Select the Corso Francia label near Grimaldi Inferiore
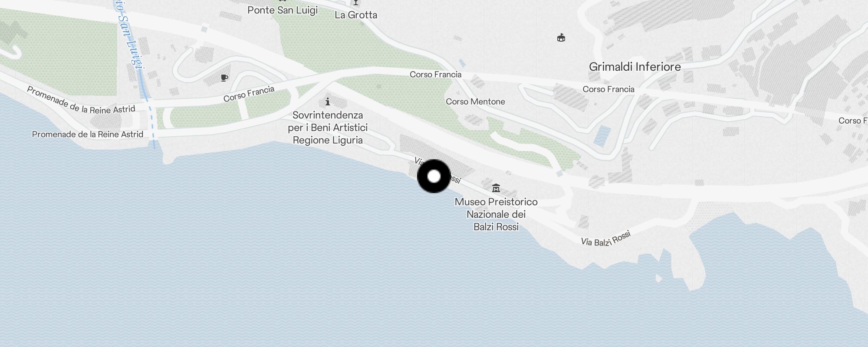This screenshot has width=868, height=347. tap(608, 89)
